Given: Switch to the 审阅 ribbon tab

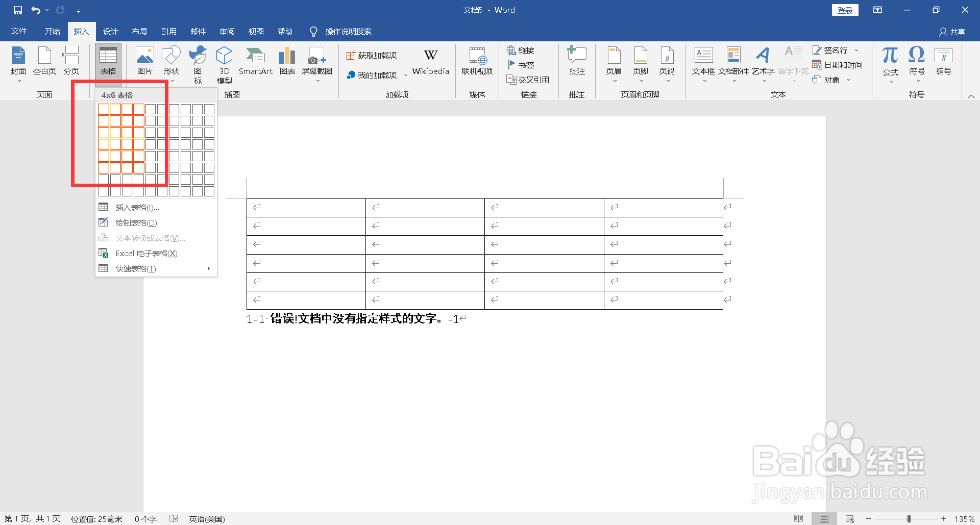Looking at the screenshot, I should [x=227, y=31].
